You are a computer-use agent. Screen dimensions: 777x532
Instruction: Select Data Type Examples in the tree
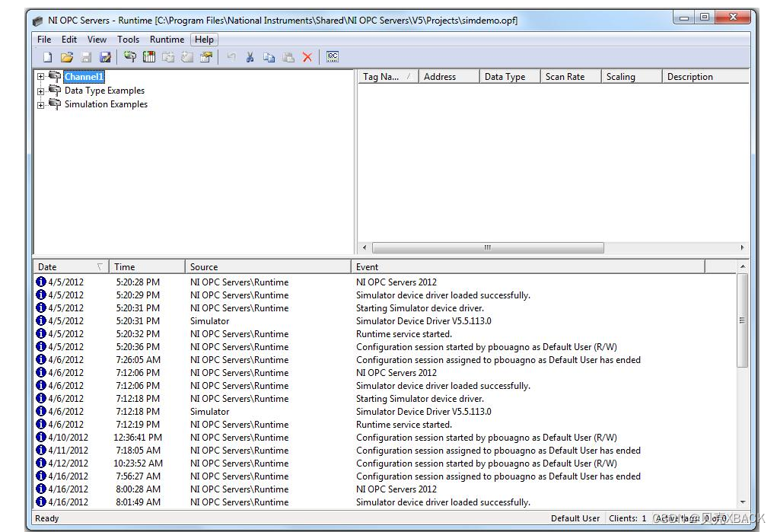tap(104, 91)
